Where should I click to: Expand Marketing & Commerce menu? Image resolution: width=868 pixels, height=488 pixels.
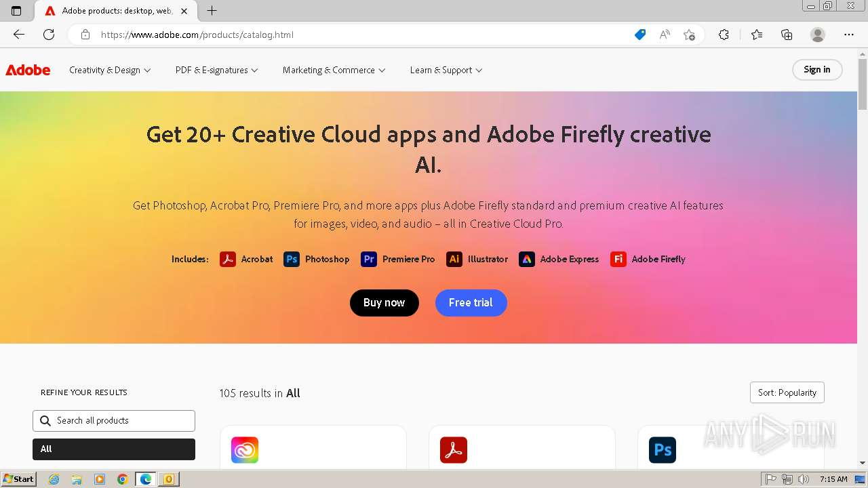[334, 70]
